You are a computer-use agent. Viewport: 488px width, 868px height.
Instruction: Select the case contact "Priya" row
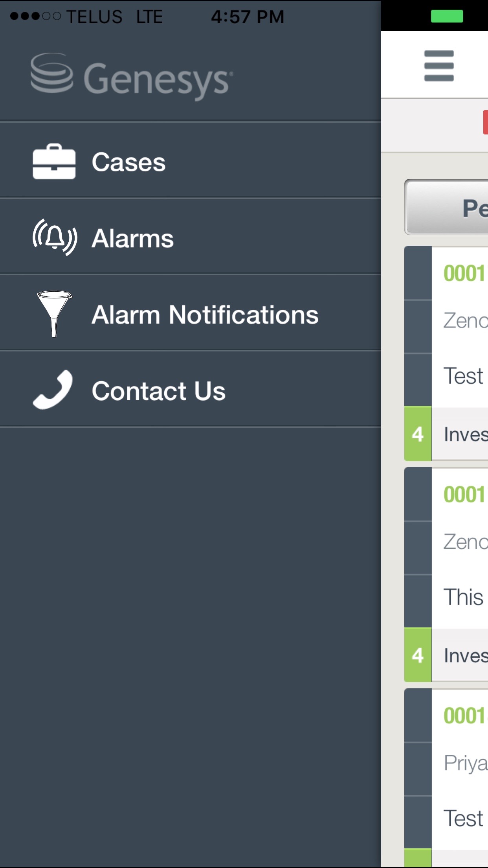click(x=465, y=763)
